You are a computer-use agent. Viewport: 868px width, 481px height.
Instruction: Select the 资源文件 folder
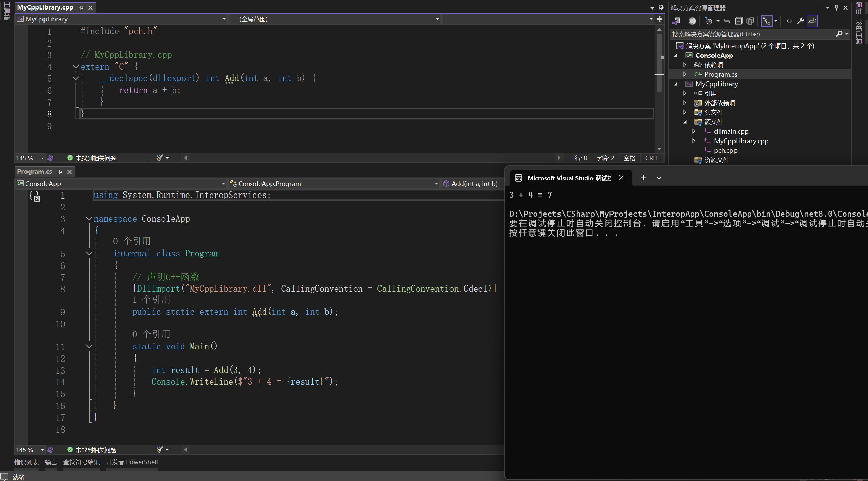[716, 160]
